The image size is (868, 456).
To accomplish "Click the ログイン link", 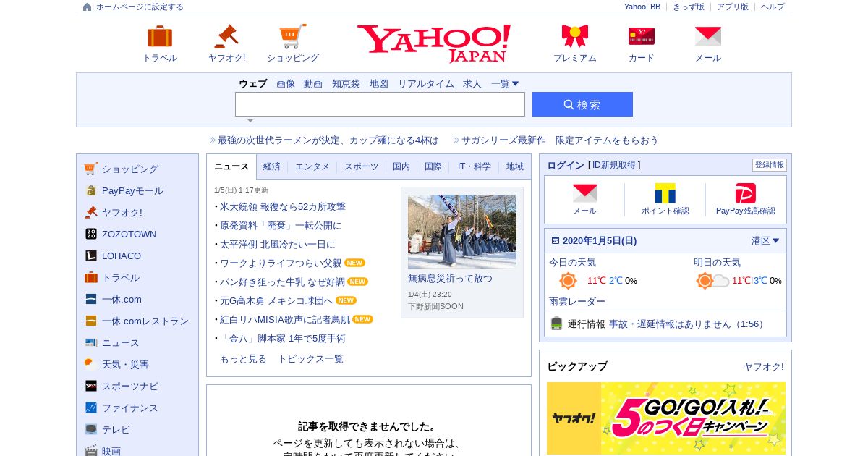I will (x=566, y=165).
